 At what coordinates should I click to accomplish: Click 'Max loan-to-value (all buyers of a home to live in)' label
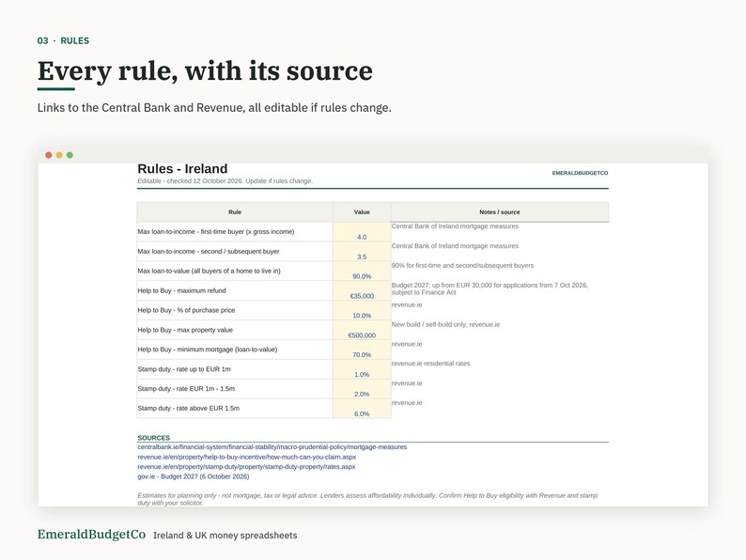(209, 272)
